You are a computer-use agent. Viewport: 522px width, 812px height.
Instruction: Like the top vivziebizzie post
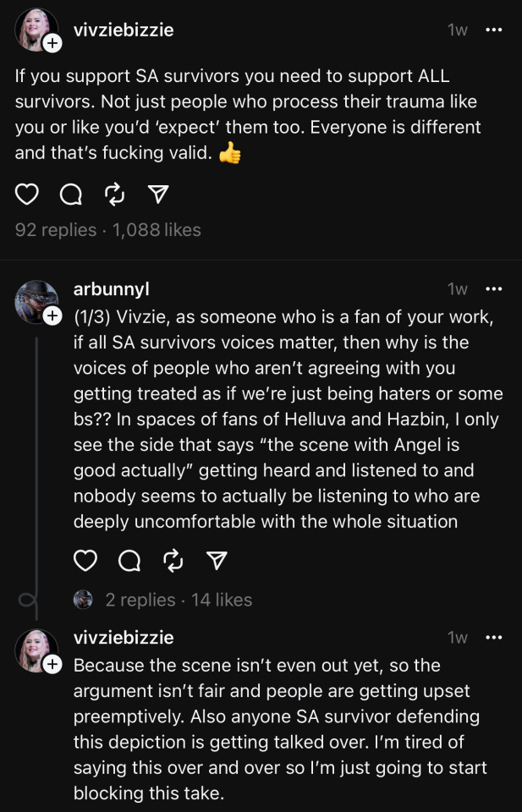click(27, 195)
